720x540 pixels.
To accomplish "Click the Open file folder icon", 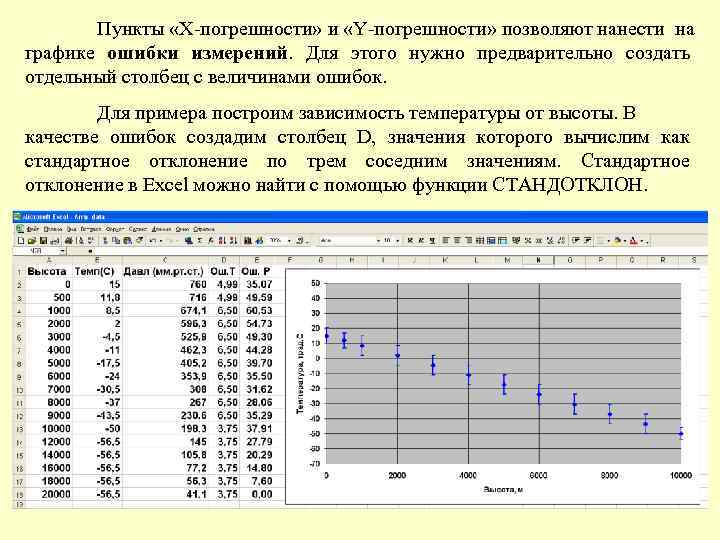I will pyautogui.click(x=32, y=241).
